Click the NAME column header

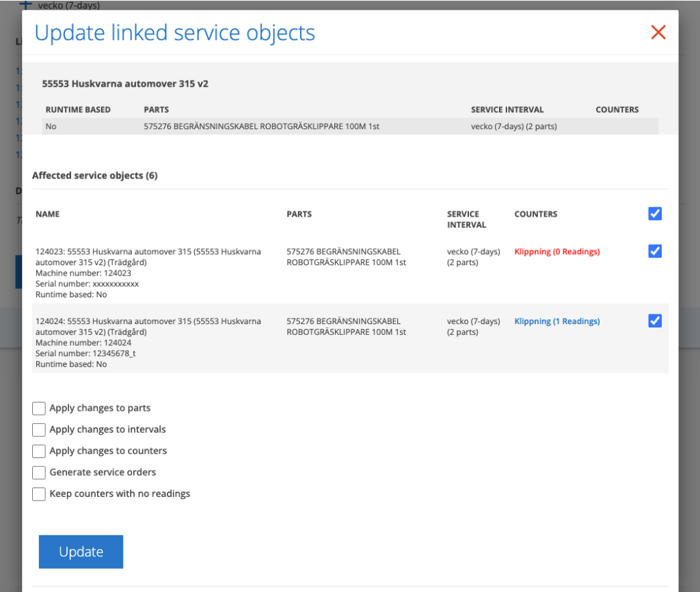click(47, 214)
